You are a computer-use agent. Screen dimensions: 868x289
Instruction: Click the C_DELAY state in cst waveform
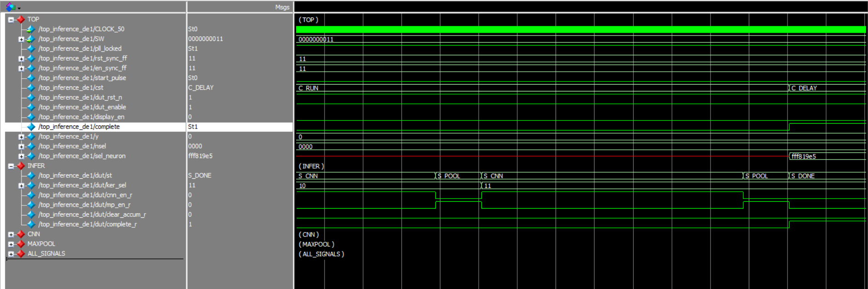point(804,88)
